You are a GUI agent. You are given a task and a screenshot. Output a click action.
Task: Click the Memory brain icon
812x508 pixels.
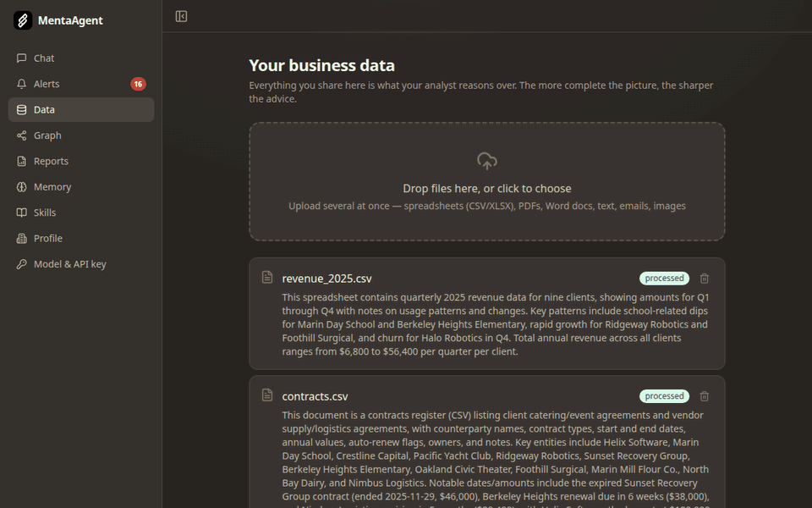(21, 187)
